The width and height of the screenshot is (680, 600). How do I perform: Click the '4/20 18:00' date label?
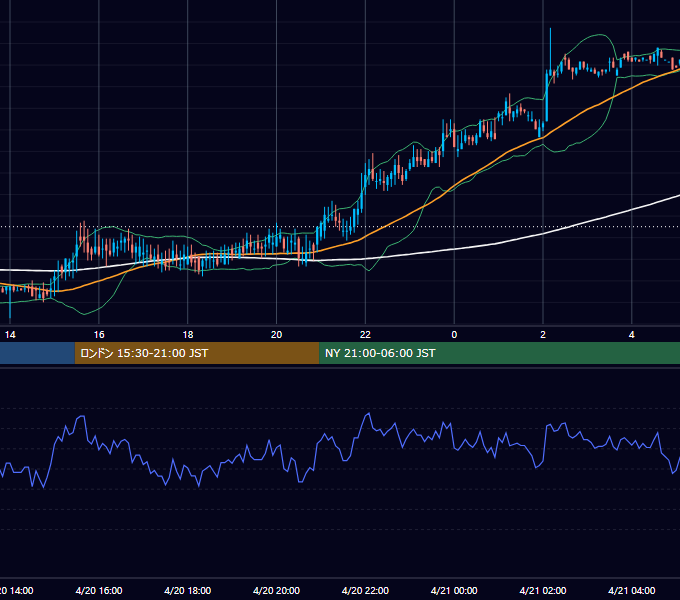click(x=188, y=590)
